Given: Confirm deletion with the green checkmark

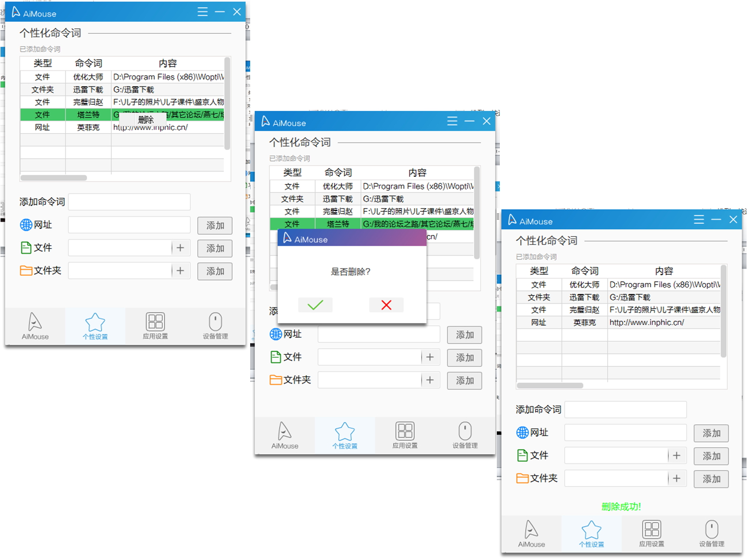Looking at the screenshot, I should 315,305.
